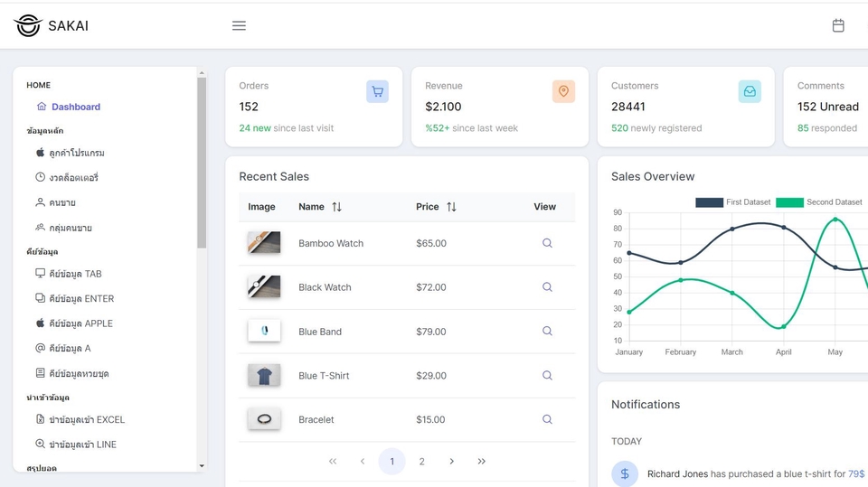
Task: Jump to last page of sales
Action: coord(481,462)
